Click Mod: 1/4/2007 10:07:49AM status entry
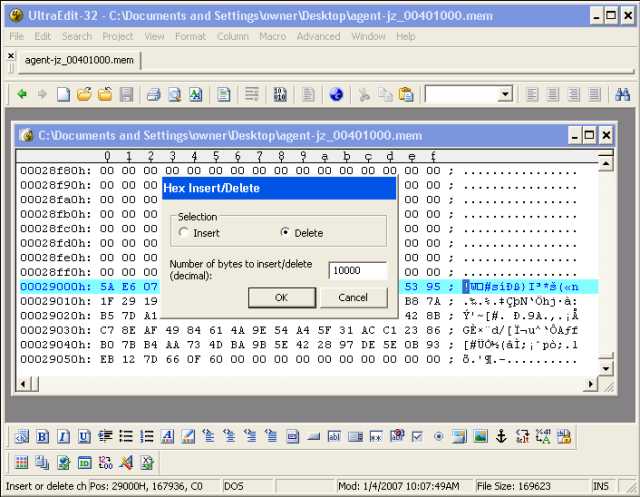This screenshot has width=640, height=497. [x=398, y=486]
